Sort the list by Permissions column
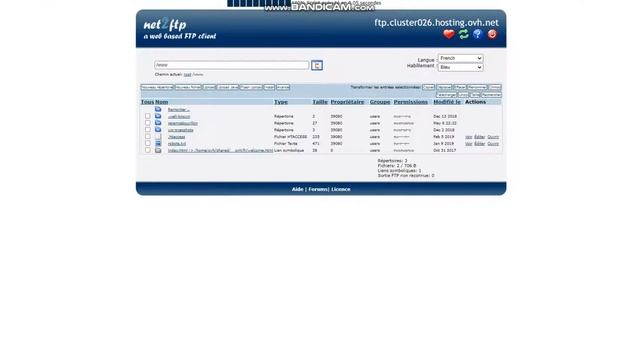640x360 pixels. pyautogui.click(x=411, y=102)
